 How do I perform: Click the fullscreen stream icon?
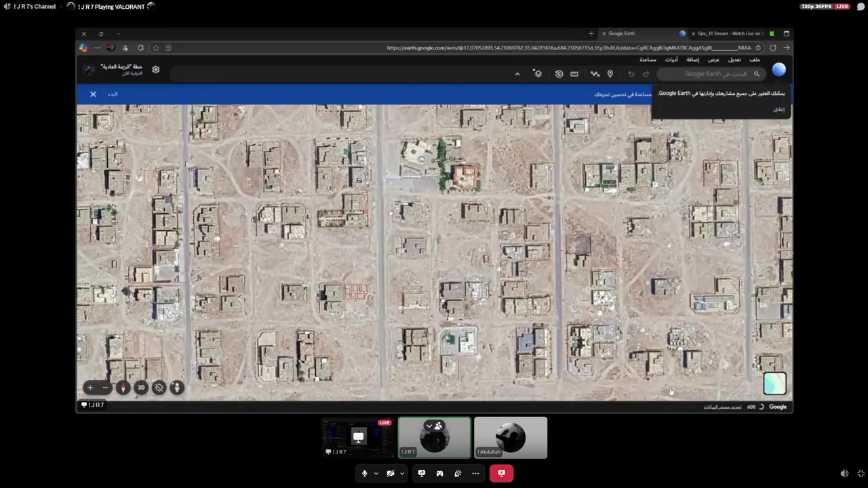pyautogui.click(x=861, y=474)
